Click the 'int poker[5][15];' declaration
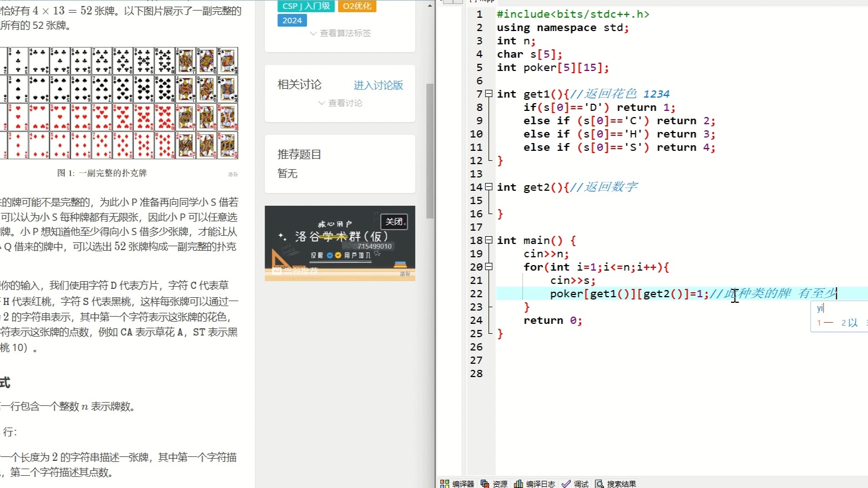The height and width of the screenshot is (488, 868). coord(553,68)
